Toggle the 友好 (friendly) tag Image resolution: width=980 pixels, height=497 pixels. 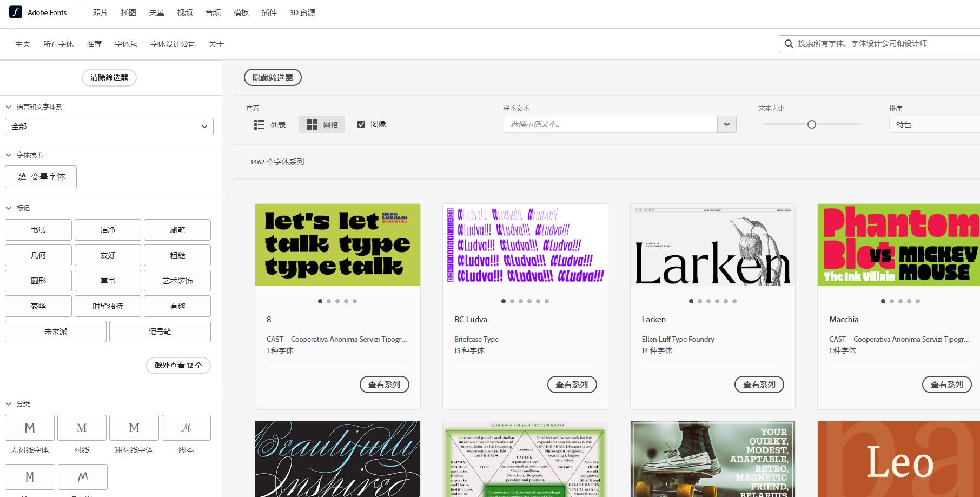[108, 255]
